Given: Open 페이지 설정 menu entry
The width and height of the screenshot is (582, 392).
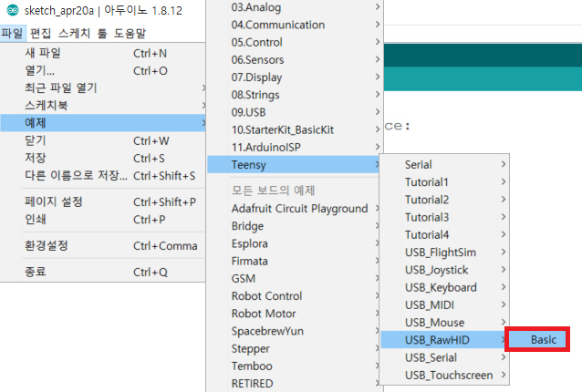Looking at the screenshot, I should [x=103, y=201].
